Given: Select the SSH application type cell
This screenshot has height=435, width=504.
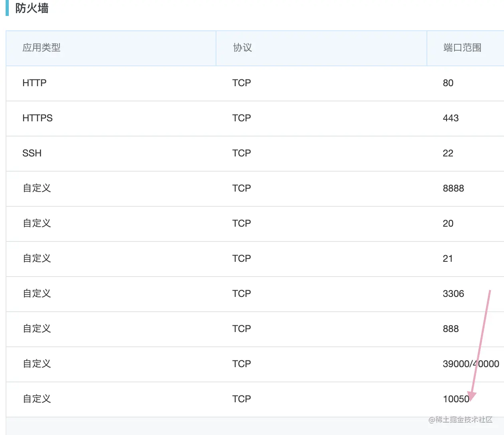Looking at the screenshot, I should [x=32, y=153].
